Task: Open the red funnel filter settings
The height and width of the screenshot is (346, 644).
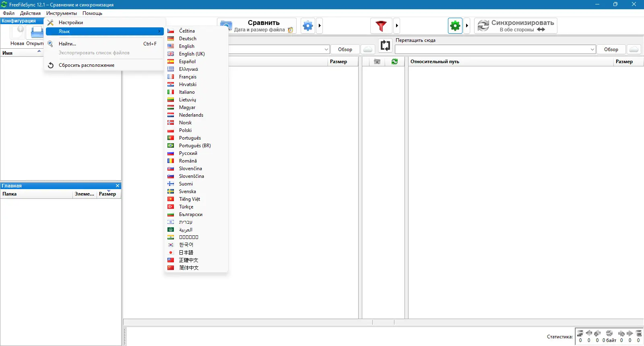Action: click(x=381, y=26)
